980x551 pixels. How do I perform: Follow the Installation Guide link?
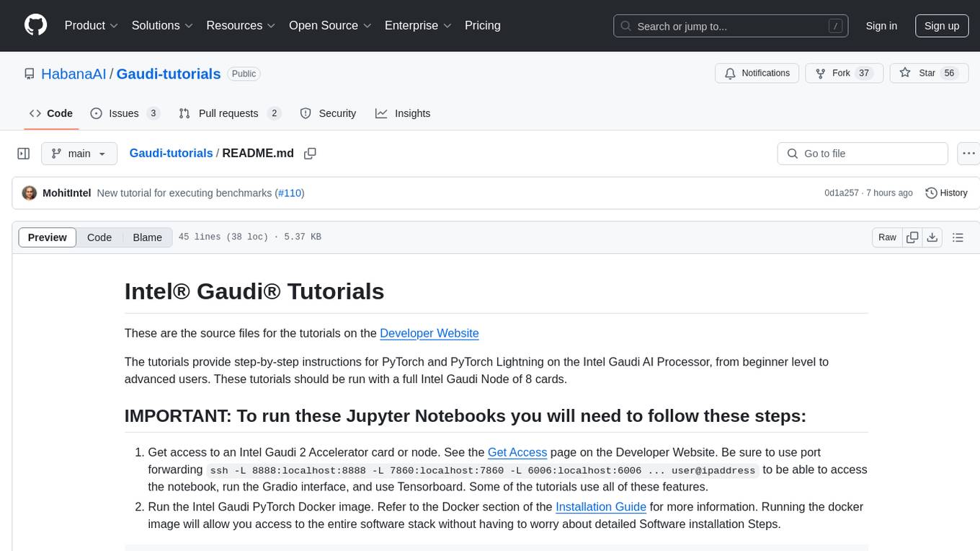tap(601, 506)
